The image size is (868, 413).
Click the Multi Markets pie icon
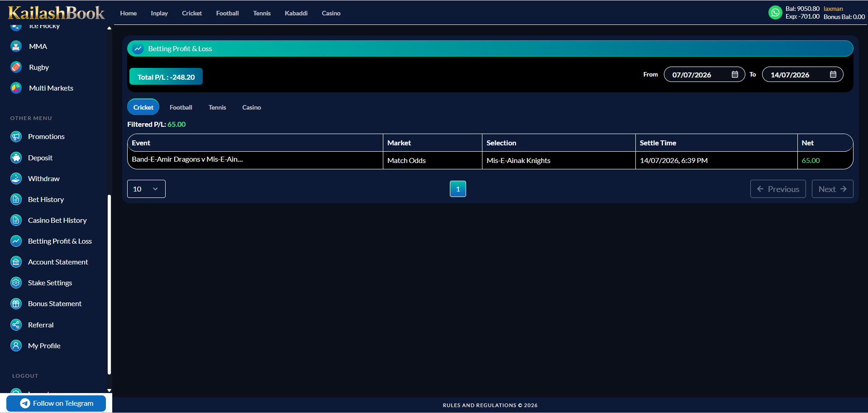[16, 88]
